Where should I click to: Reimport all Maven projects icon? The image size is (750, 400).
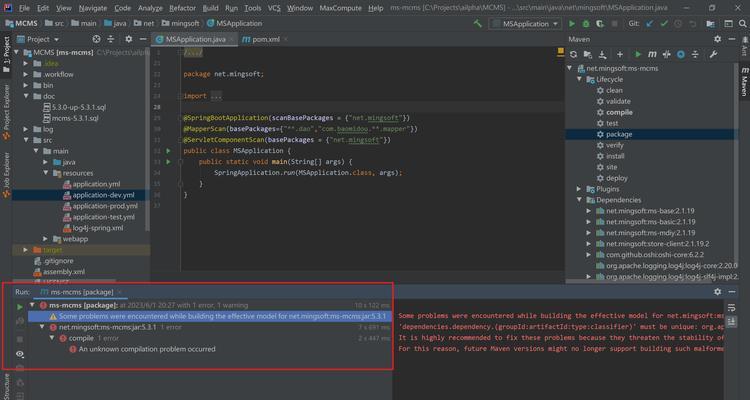(574, 55)
